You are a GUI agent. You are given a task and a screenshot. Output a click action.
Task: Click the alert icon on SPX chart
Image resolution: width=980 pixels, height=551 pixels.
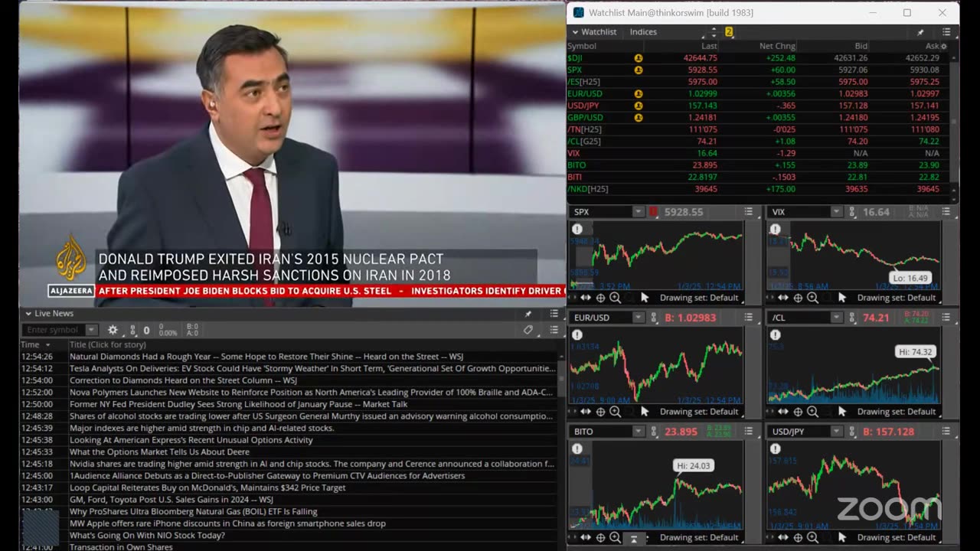coord(577,229)
